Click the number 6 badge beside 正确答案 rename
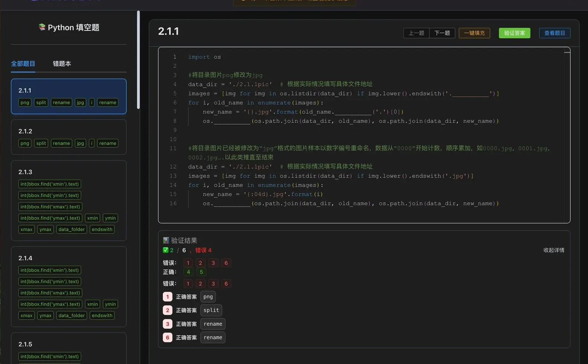The width and height of the screenshot is (588, 364). [x=168, y=337]
